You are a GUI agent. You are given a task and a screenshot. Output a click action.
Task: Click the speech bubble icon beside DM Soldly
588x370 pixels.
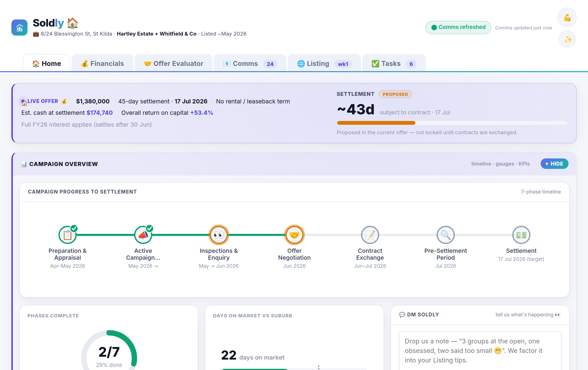(402, 314)
